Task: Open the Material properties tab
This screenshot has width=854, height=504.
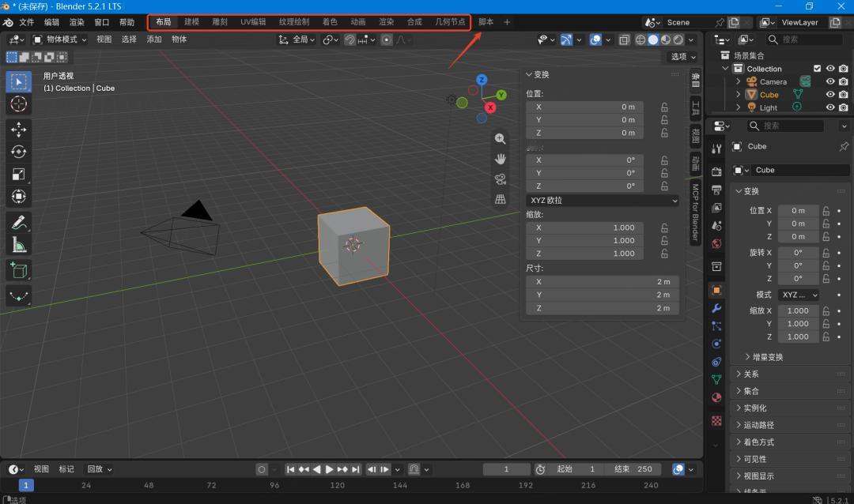Action: point(716,397)
